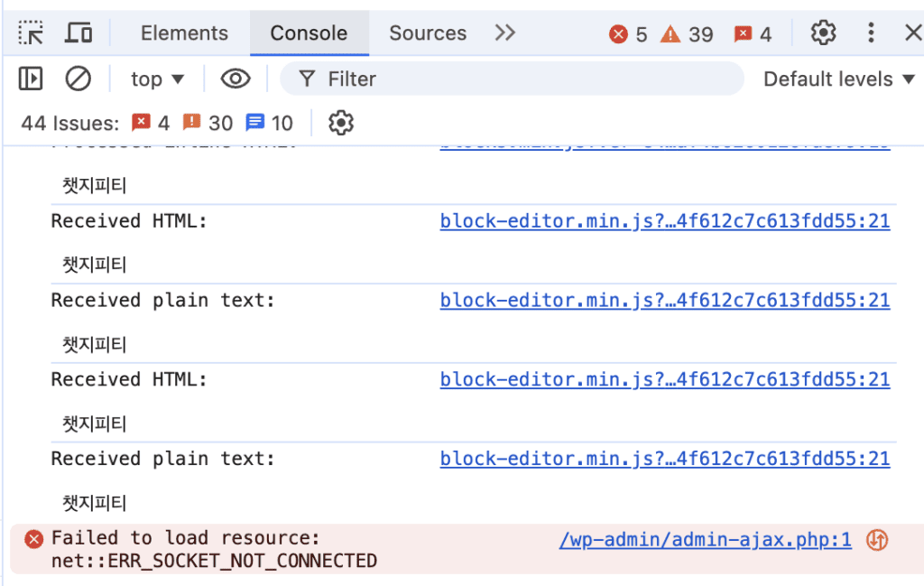This screenshot has height=586, width=924.
Task: Close the DevTools panel with the X
Action: 913,33
